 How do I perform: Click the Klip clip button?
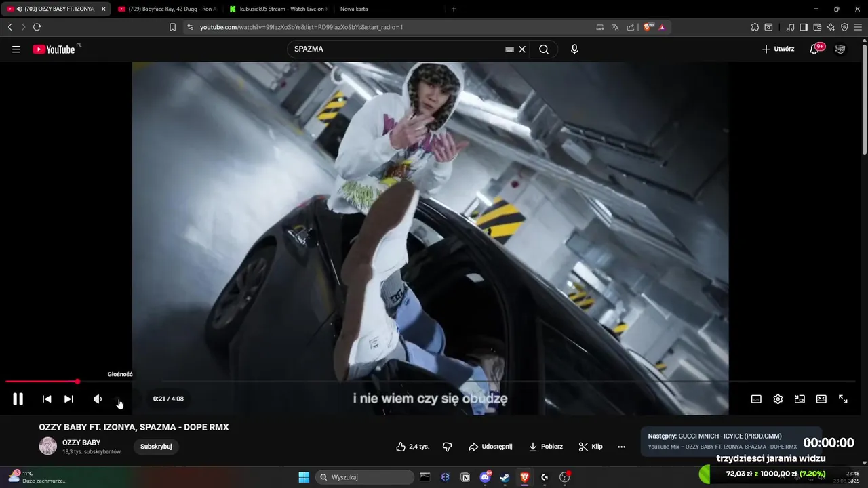[591, 447]
